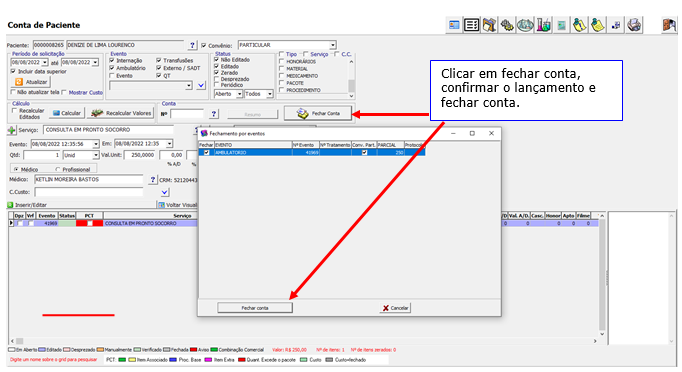682x372 pixels.
Task: Select the AMBULATORIO row in event list
Action: (312, 153)
